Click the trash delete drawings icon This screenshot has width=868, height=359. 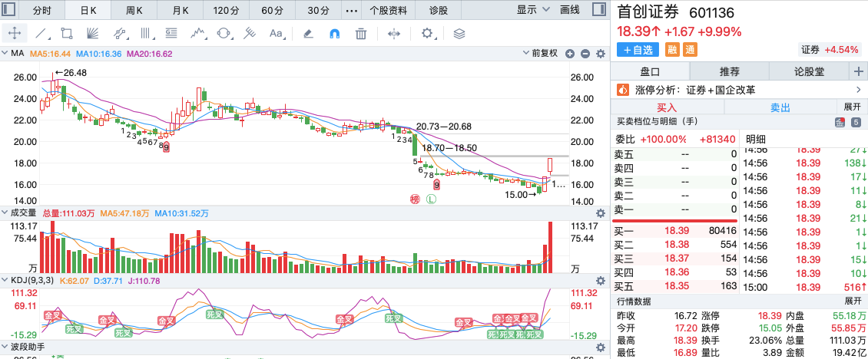click(x=361, y=33)
